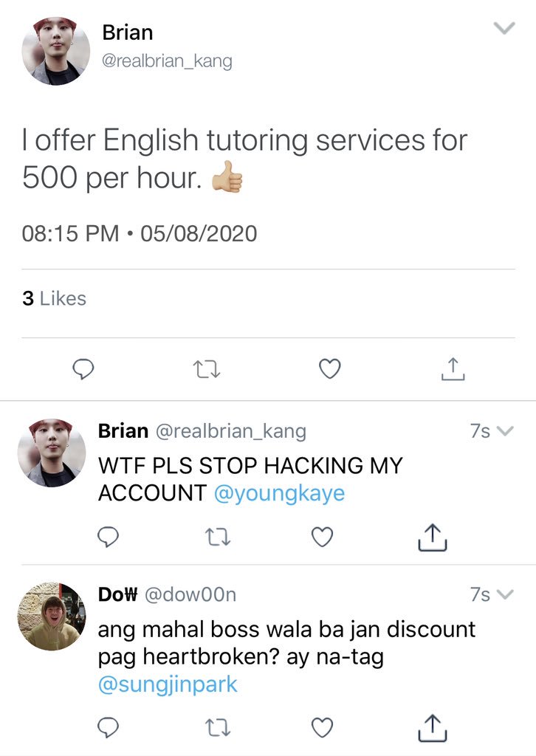The image size is (536, 756).
Task: Open the @sungjinpark mention link
Action: tap(168, 684)
